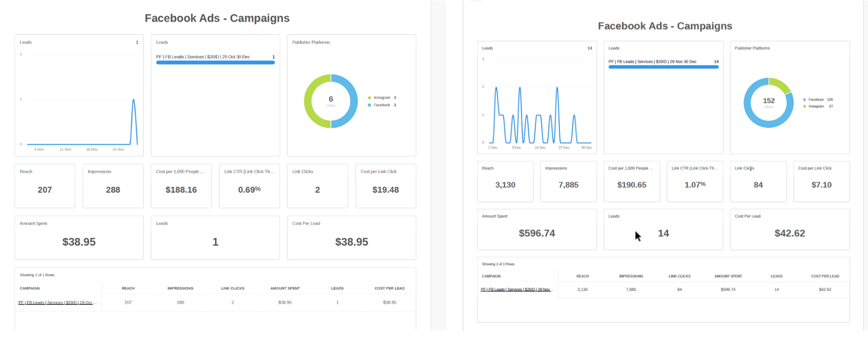Click the Instagram legend dot showing 3 clicks
868x354 pixels.
[370, 97]
